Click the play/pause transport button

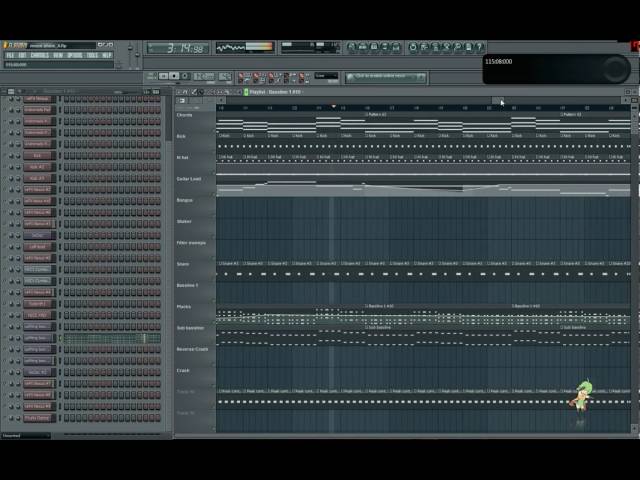(163, 76)
